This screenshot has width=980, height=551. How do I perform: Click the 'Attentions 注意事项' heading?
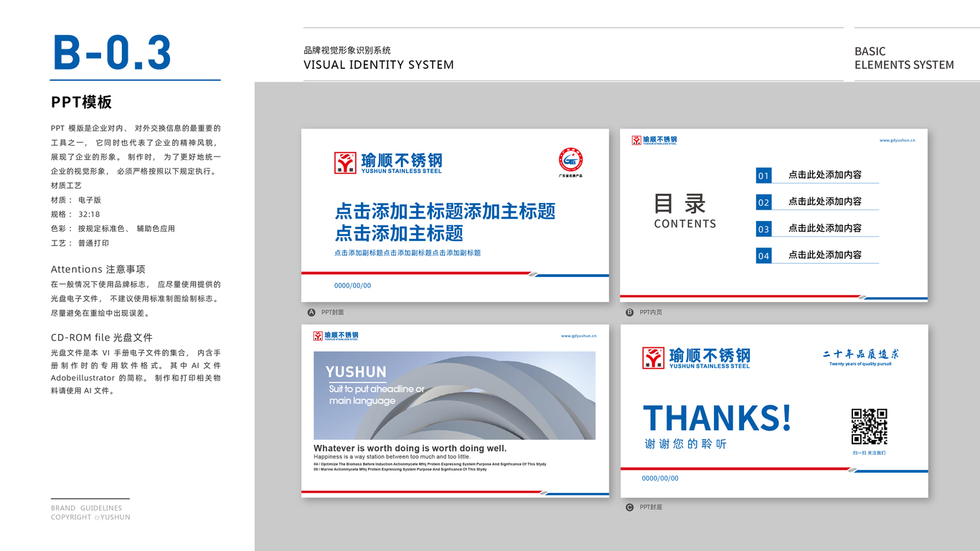tap(98, 269)
